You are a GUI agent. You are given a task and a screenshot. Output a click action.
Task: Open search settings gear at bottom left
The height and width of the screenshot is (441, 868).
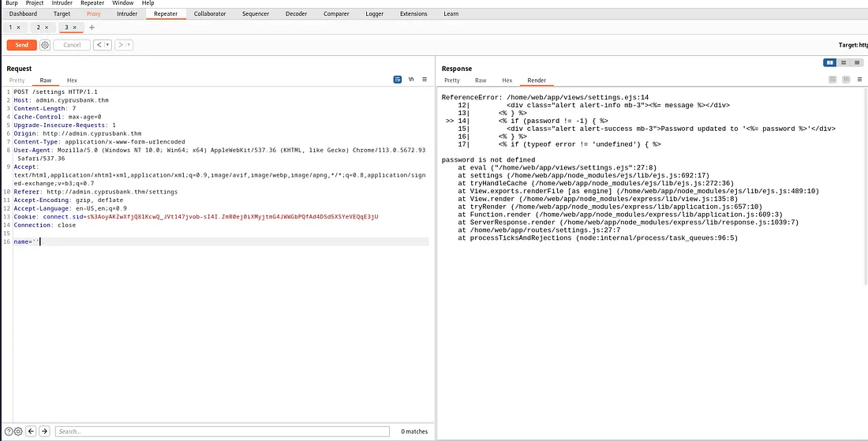(17, 432)
